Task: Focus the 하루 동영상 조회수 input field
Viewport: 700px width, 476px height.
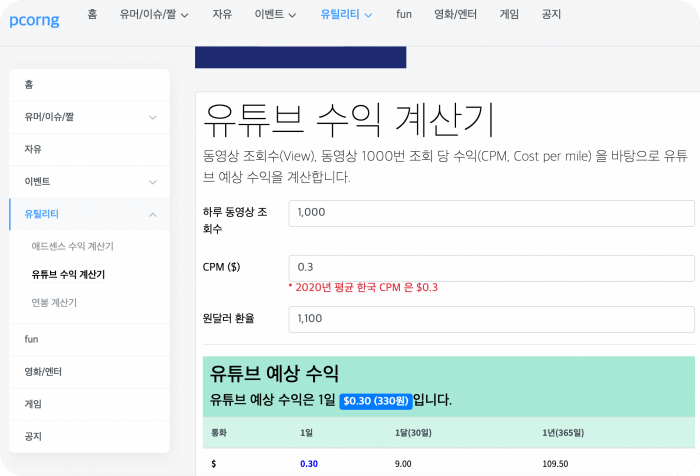Action: (492, 213)
